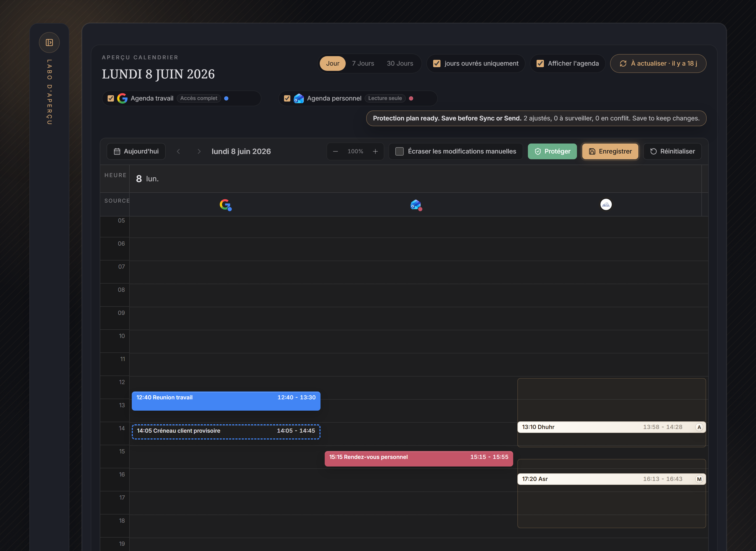This screenshot has width=756, height=551.
Task: Expand the sidebar panel toggle icon
Action: [49, 42]
